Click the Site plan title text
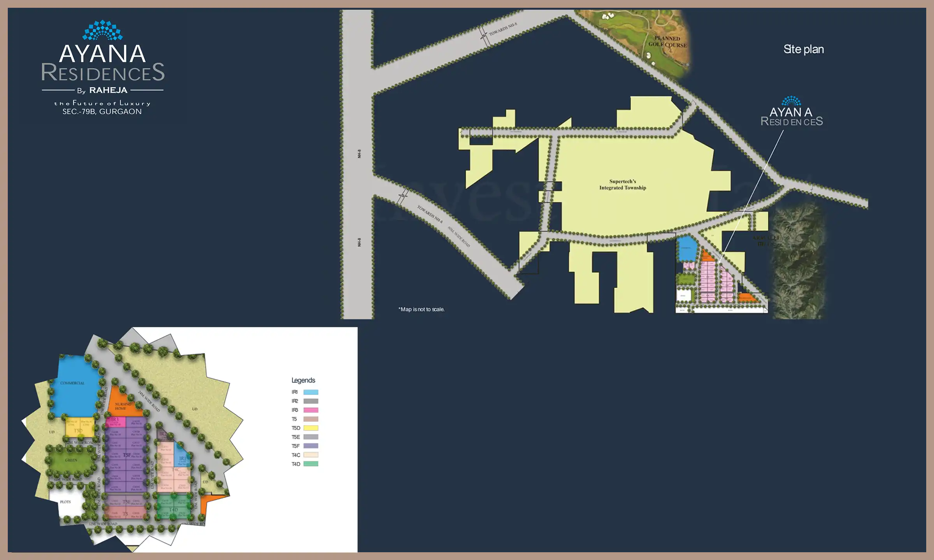934x560 pixels. (x=803, y=49)
